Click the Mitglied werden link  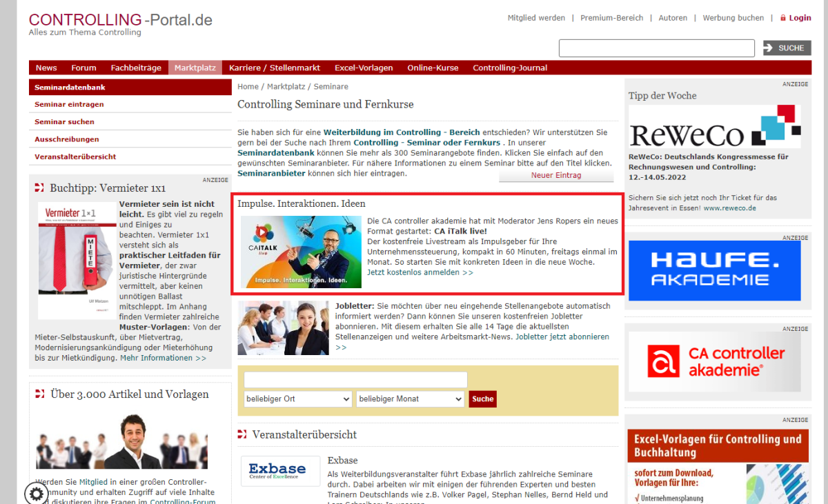[x=536, y=18]
